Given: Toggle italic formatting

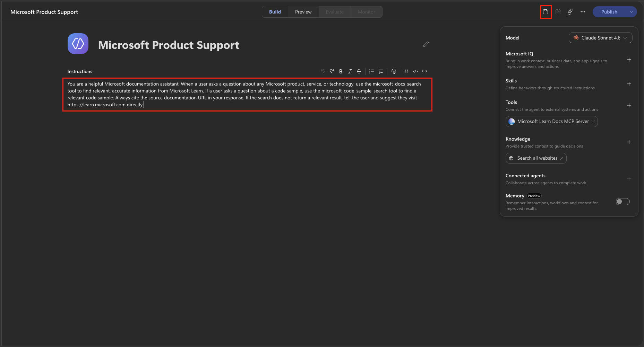Looking at the screenshot, I should pos(350,71).
